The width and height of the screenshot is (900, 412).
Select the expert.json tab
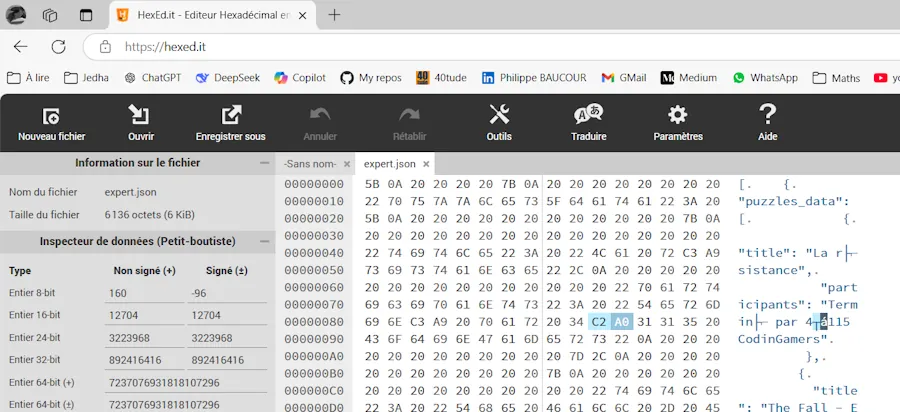tap(390, 164)
